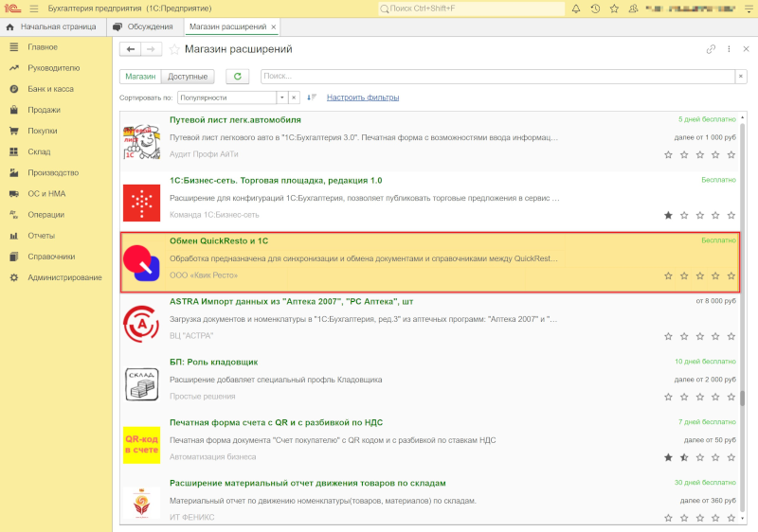
Task: Open Обмен QuickResto и 1С extension
Action: tap(219, 240)
